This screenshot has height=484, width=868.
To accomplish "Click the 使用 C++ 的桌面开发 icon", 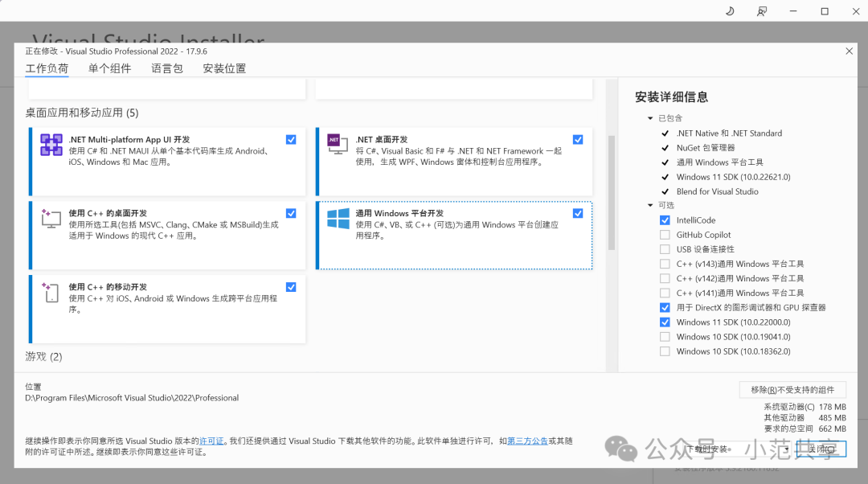I will pyautogui.click(x=51, y=219).
